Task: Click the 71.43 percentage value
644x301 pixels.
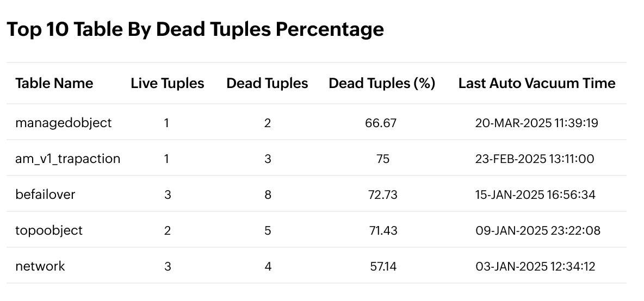Action: tap(382, 230)
